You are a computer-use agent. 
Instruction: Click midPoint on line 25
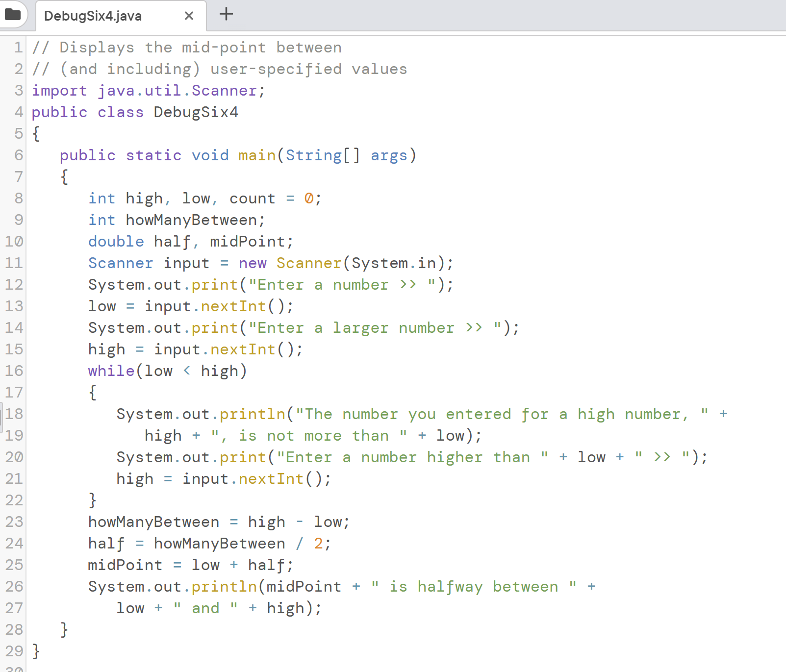point(125,565)
